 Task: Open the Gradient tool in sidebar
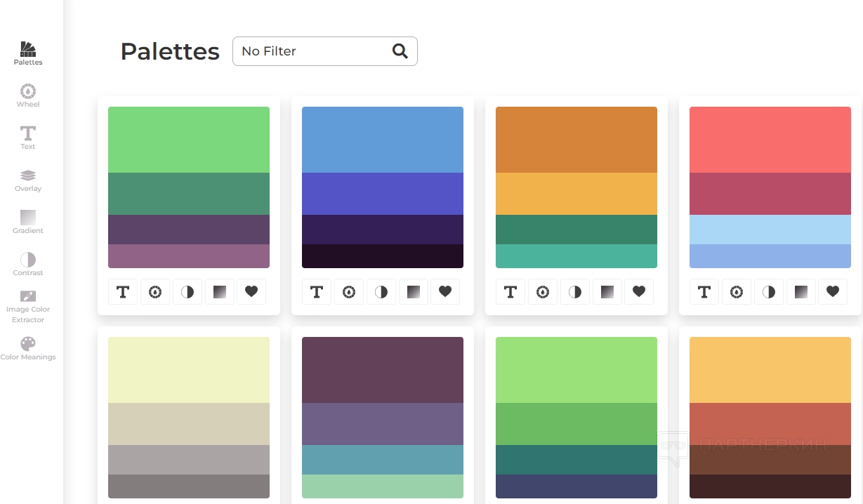point(28,222)
